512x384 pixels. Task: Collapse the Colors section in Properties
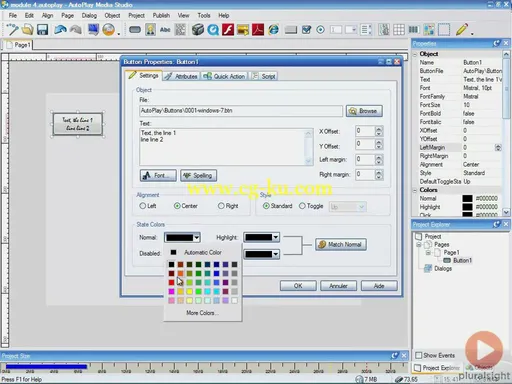tap(415, 190)
